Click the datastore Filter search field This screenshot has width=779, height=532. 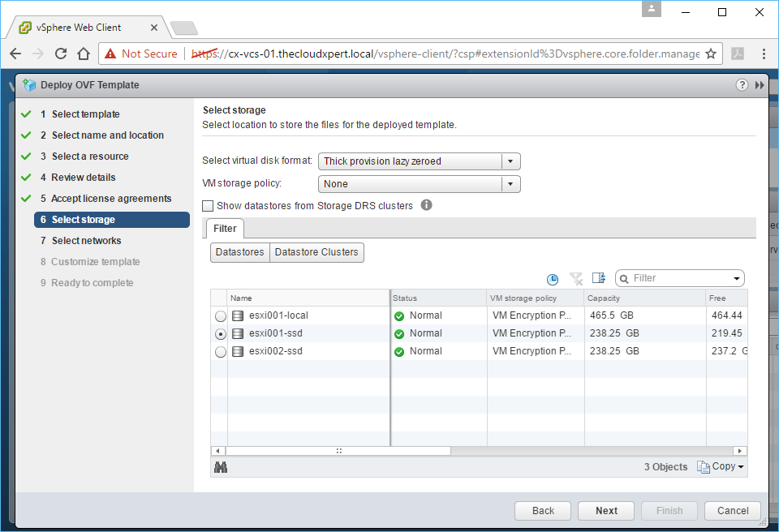pyautogui.click(x=680, y=278)
